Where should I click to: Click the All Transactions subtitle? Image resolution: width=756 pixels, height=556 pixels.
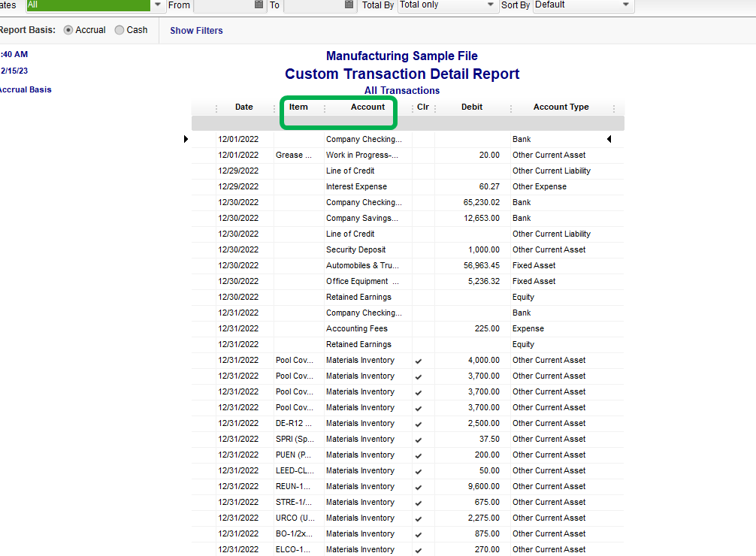coord(402,91)
